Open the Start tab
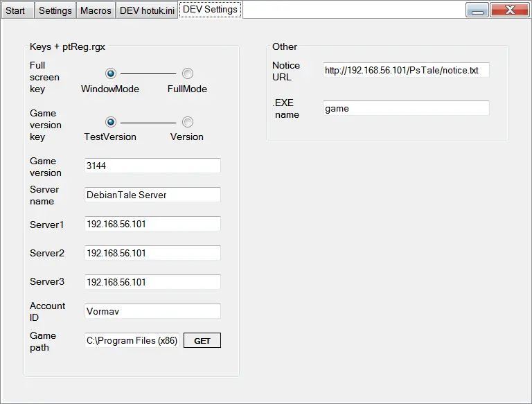Viewport: 532px width, 404px height. click(17, 10)
